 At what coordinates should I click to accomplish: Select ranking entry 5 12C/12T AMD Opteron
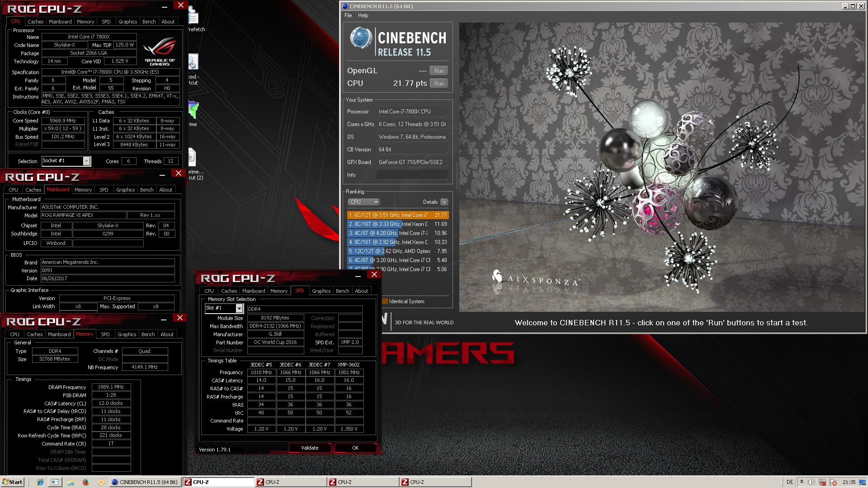[398, 251]
